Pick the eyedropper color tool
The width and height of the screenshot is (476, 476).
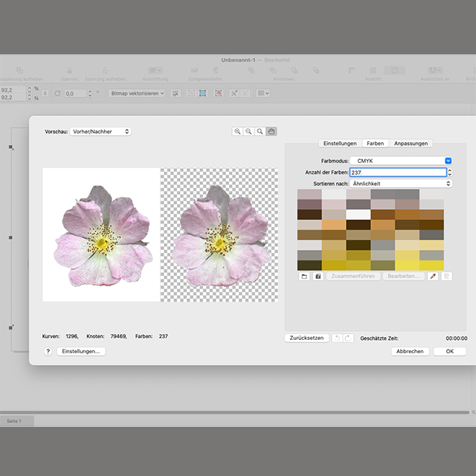tap(432, 276)
